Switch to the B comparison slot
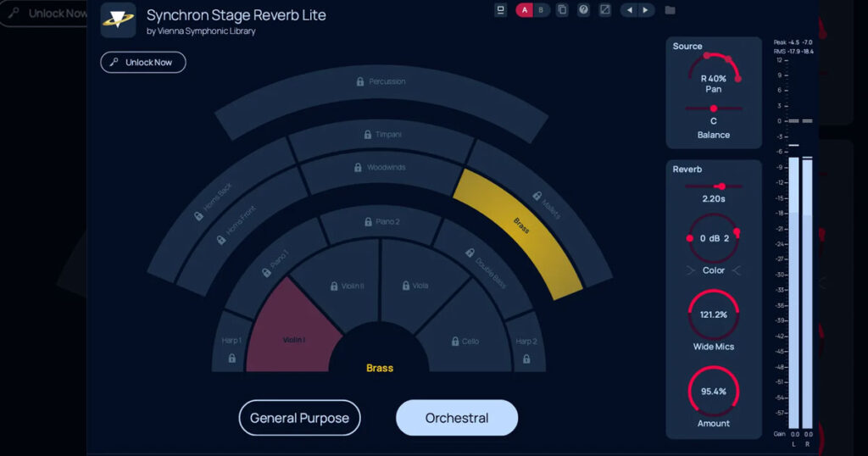This screenshot has height=456, width=868. point(542,10)
